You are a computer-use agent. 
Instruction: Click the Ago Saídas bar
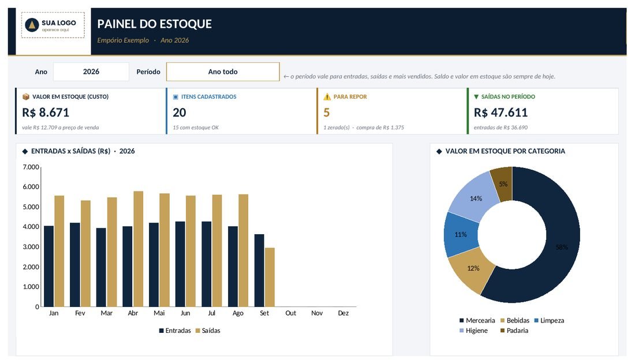click(244, 250)
